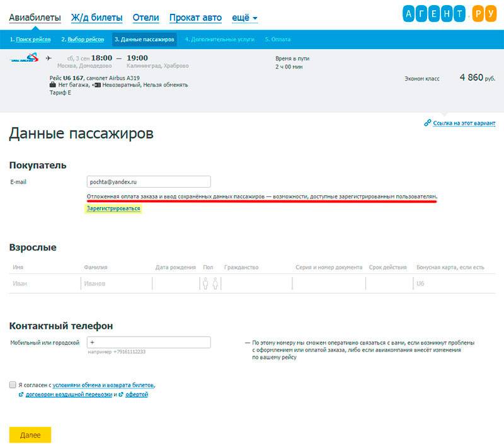
Task: Click the Зарегистрироваться link
Action: (x=113, y=208)
